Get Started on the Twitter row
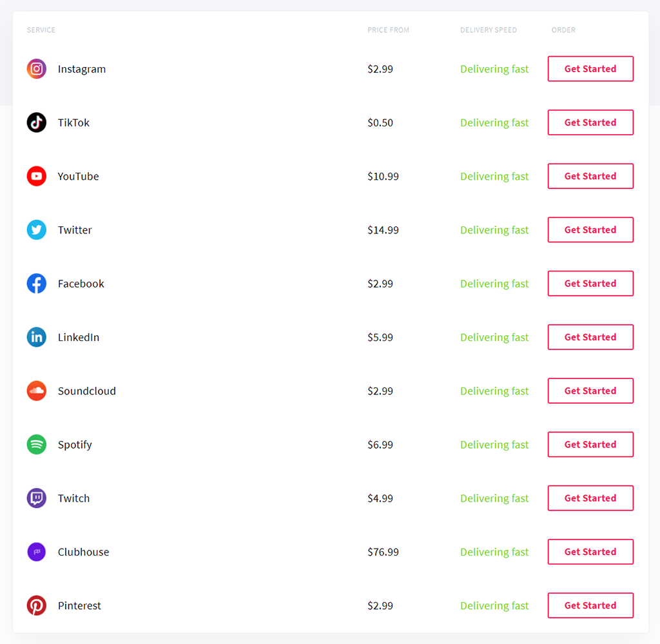This screenshot has width=660, height=644. pyautogui.click(x=590, y=230)
